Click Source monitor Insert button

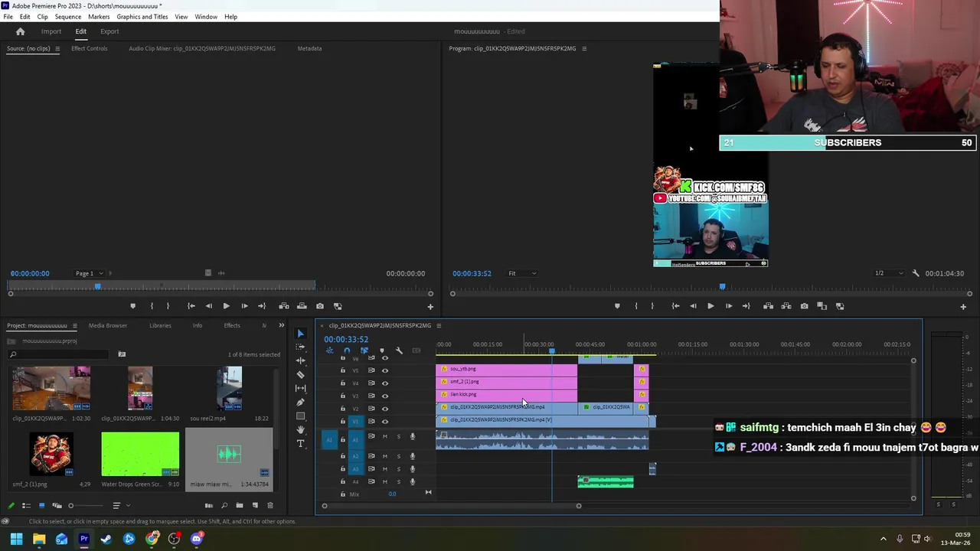coord(284,306)
